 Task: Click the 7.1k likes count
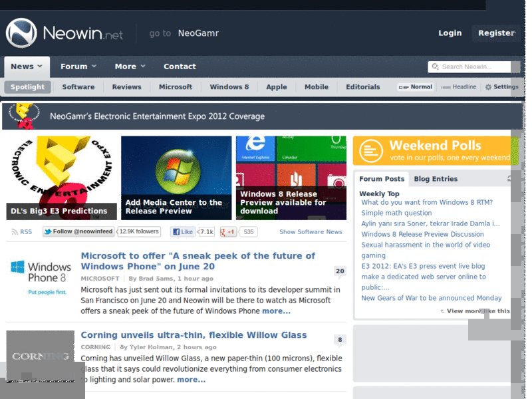pyautogui.click(x=207, y=231)
